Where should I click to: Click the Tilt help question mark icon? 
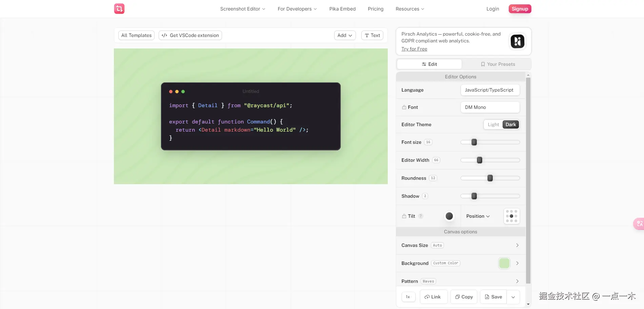coord(421,216)
